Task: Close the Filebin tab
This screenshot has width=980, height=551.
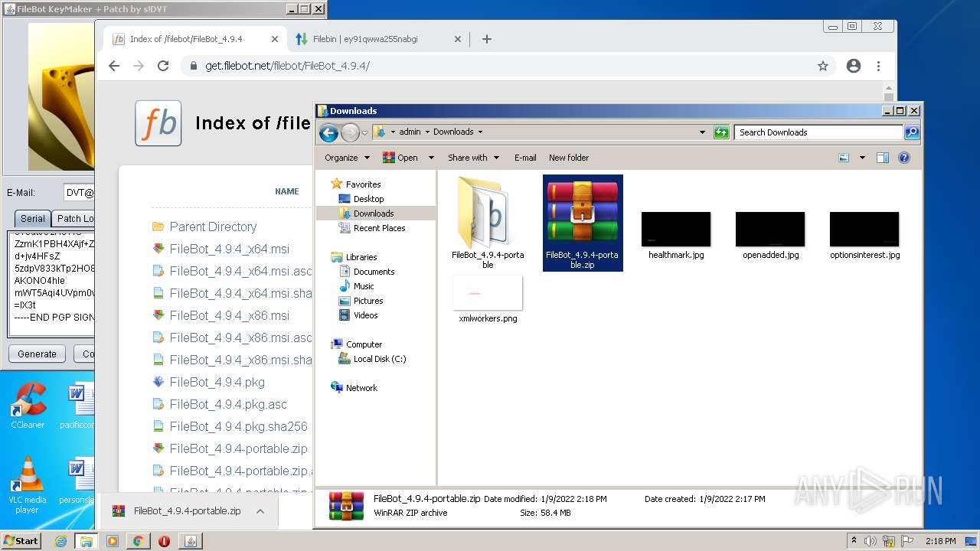Action: [458, 39]
